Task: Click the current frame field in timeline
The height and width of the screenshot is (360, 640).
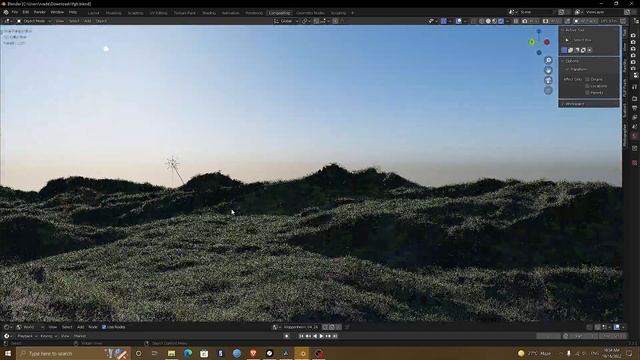Action: (x=548, y=336)
